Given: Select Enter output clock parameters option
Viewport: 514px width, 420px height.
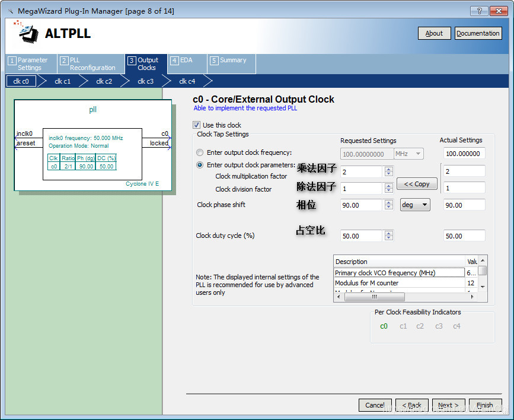Looking at the screenshot, I should pos(200,165).
